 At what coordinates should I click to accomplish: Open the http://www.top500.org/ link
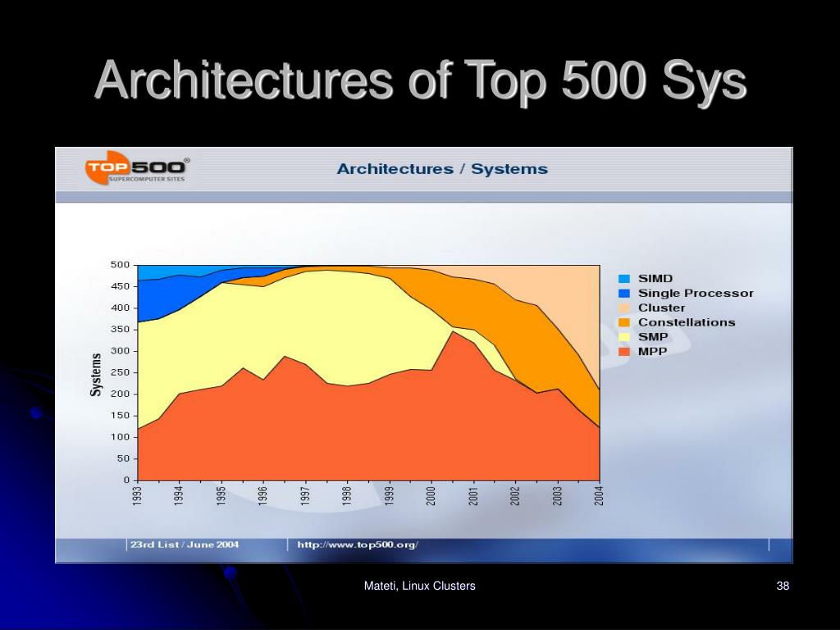point(358,545)
